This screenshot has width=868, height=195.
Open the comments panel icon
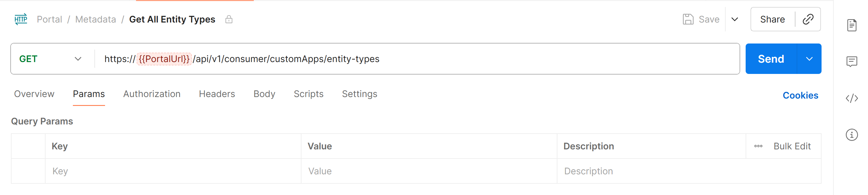click(853, 61)
